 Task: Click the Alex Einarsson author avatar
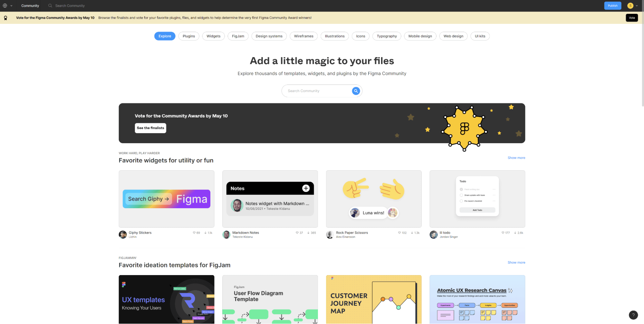330,235
